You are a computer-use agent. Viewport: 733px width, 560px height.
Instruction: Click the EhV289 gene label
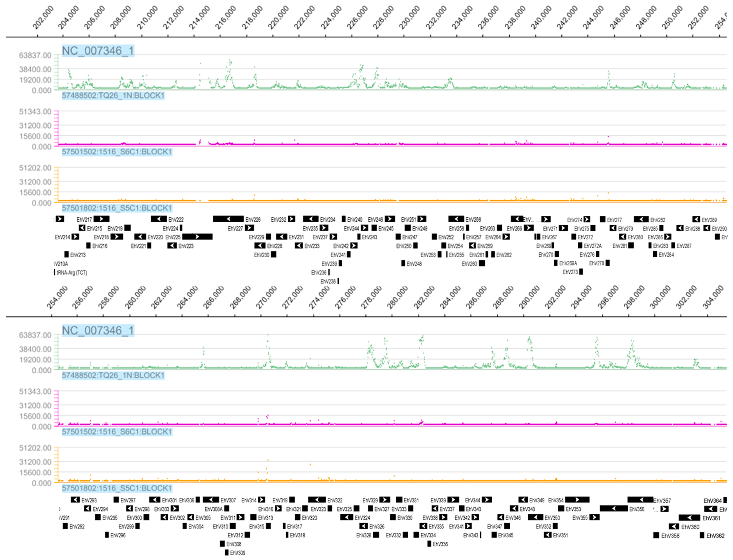click(709, 220)
